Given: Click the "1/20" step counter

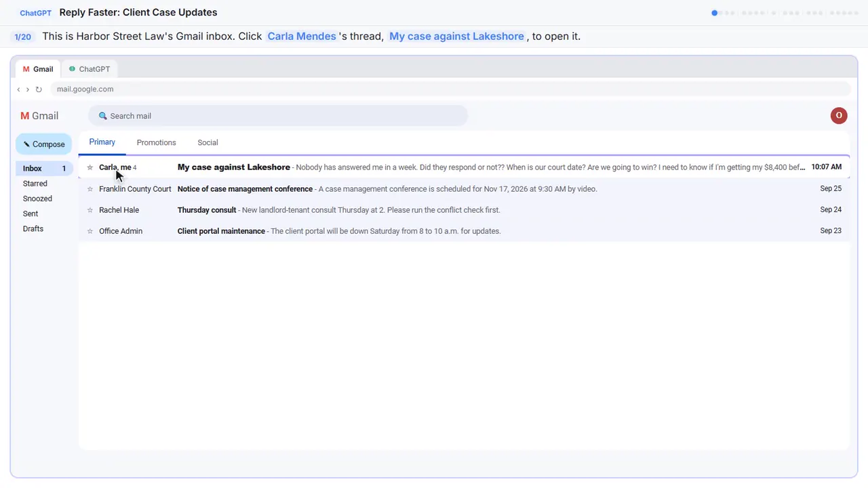Looking at the screenshot, I should coord(22,37).
